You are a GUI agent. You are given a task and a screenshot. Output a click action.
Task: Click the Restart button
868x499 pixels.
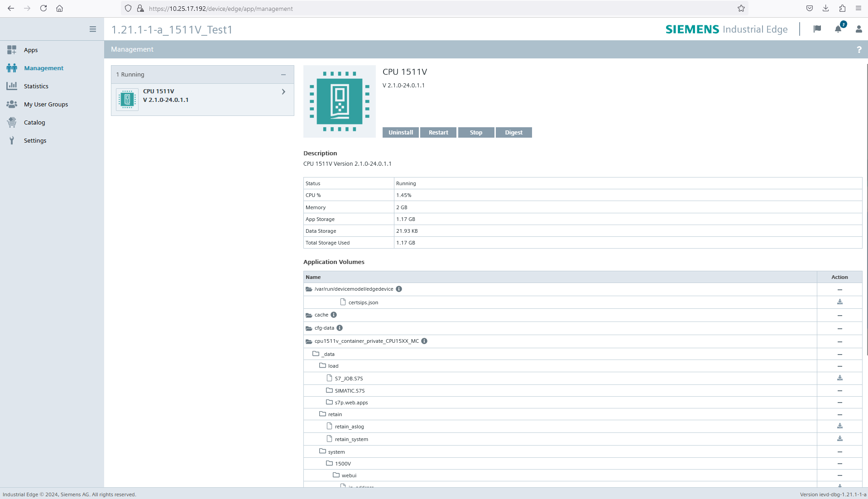(x=438, y=132)
